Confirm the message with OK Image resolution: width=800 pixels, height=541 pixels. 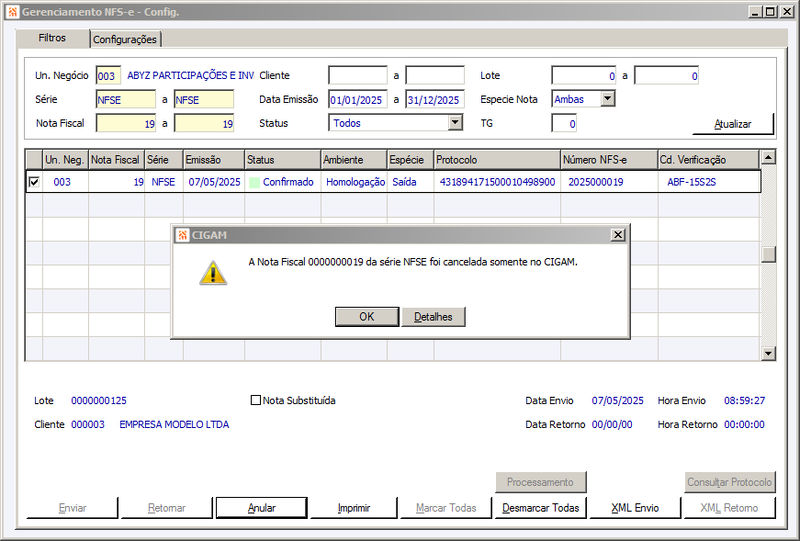[367, 316]
